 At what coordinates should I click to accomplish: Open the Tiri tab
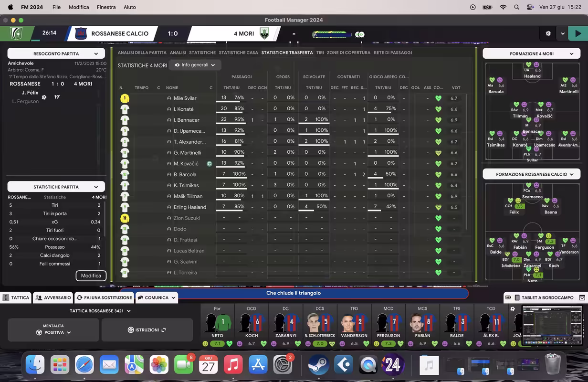pos(320,53)
